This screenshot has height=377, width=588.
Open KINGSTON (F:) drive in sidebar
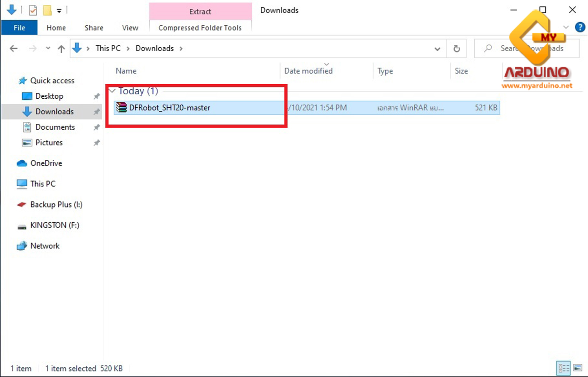54,225
